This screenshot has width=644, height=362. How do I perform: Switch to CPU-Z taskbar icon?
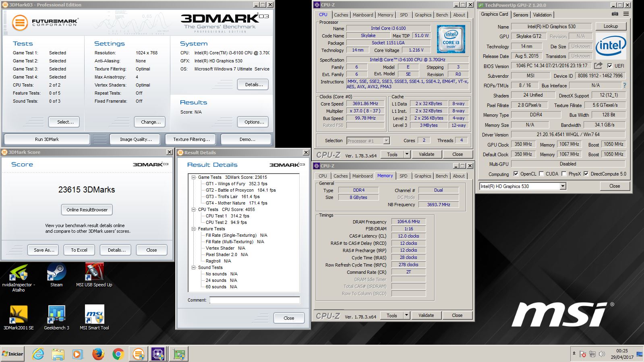[x=158, y=354]
